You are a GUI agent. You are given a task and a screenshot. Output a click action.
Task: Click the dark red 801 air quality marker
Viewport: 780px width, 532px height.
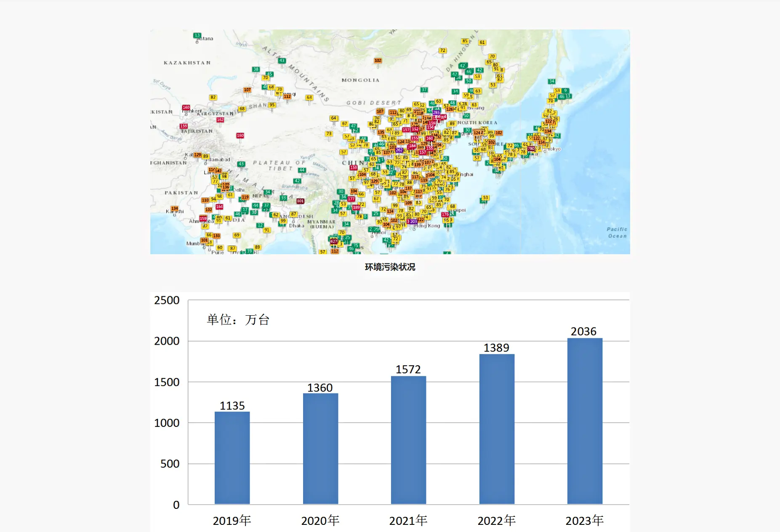pyautogui.click(x=300, y=201)
